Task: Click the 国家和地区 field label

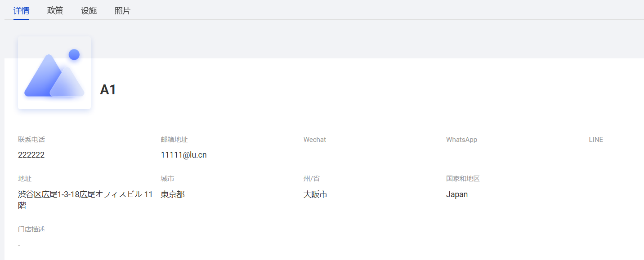Action: (x=463, y=179)
